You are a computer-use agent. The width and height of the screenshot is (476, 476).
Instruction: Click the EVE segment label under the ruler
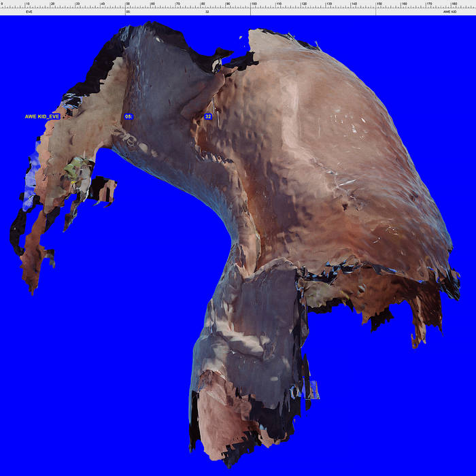(x=29, y=12)
